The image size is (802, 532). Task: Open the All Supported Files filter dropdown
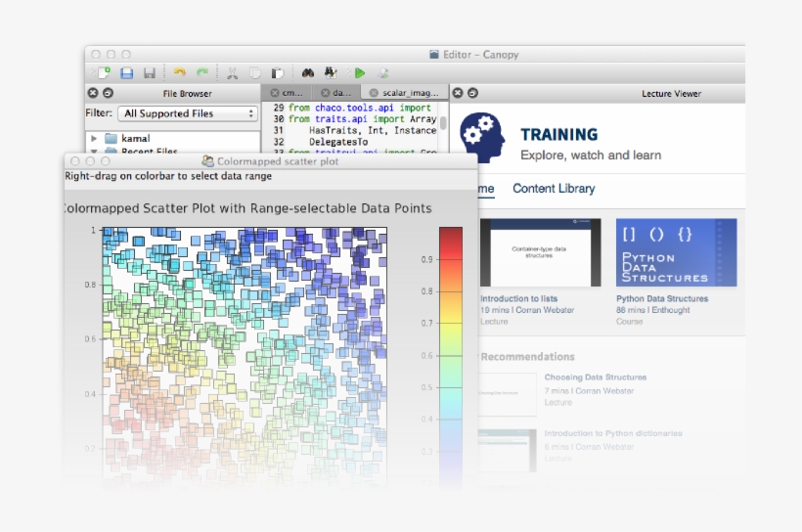click(x=188, y=113)
